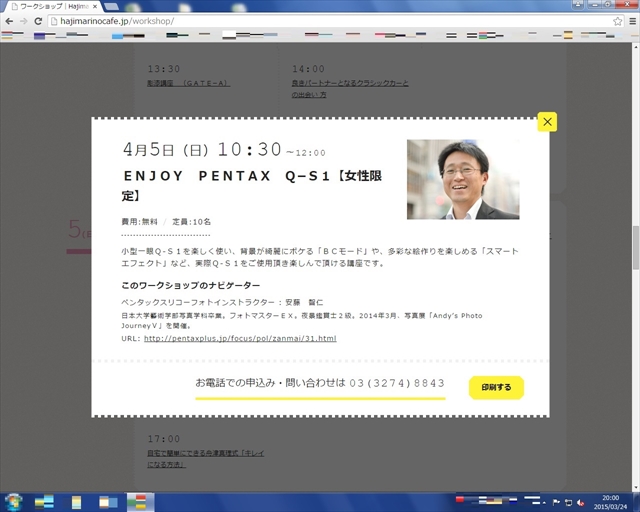Viewport: 640px width, 512px height.
Task: Go back with browser back arrow
Action: (x=9, y=21)
